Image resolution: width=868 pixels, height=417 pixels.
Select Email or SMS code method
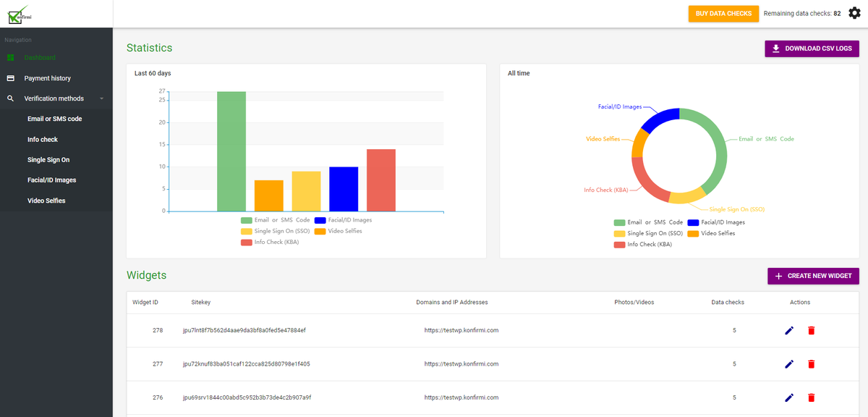tap(55, 119)
